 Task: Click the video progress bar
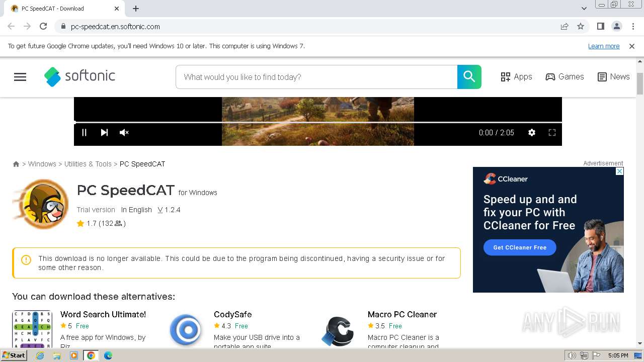318,122
